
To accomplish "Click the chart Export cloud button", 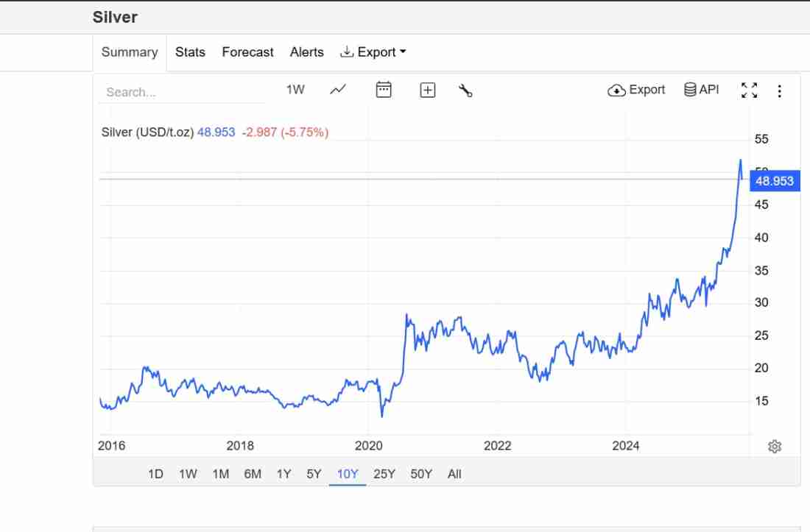I will (x=636, y=90).
